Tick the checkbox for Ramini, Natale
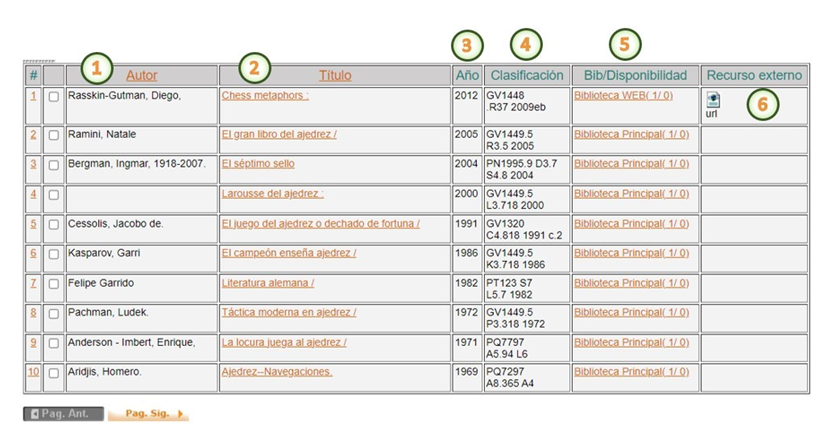Viewport: 836px width, 434px height. point(53,135)
